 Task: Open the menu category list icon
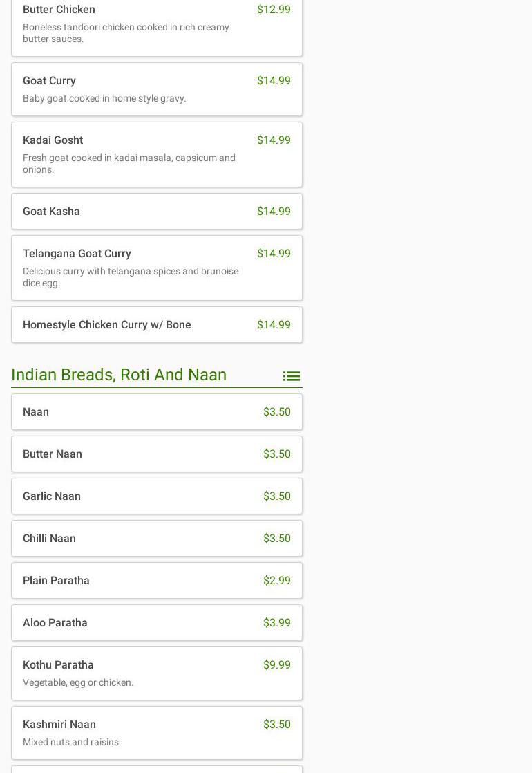[x=291, y=376]
